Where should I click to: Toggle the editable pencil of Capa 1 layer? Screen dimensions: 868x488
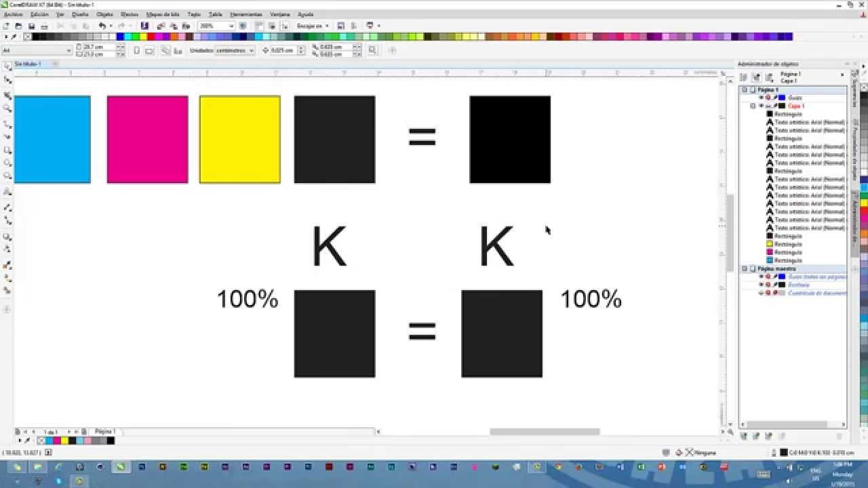click(x=775, y=106)
